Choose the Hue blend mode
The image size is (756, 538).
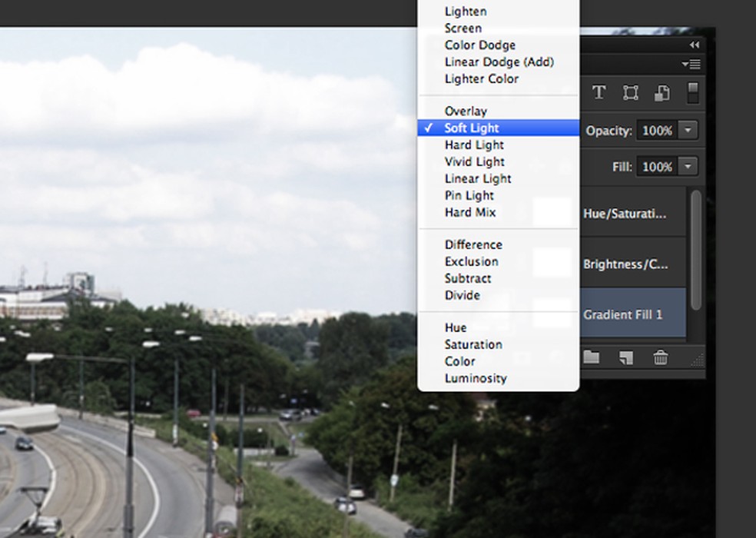pos(499,328)
